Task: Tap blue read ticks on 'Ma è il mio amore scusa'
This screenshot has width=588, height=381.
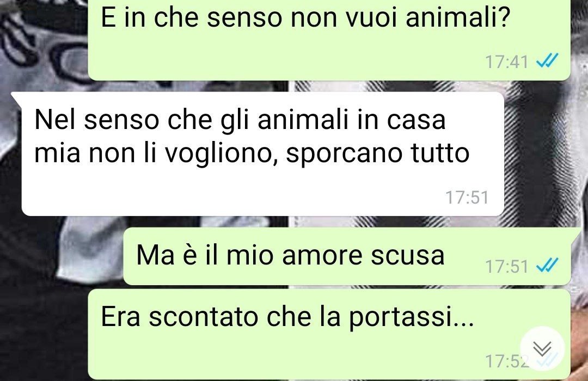Action: click(x=548, y=266)
